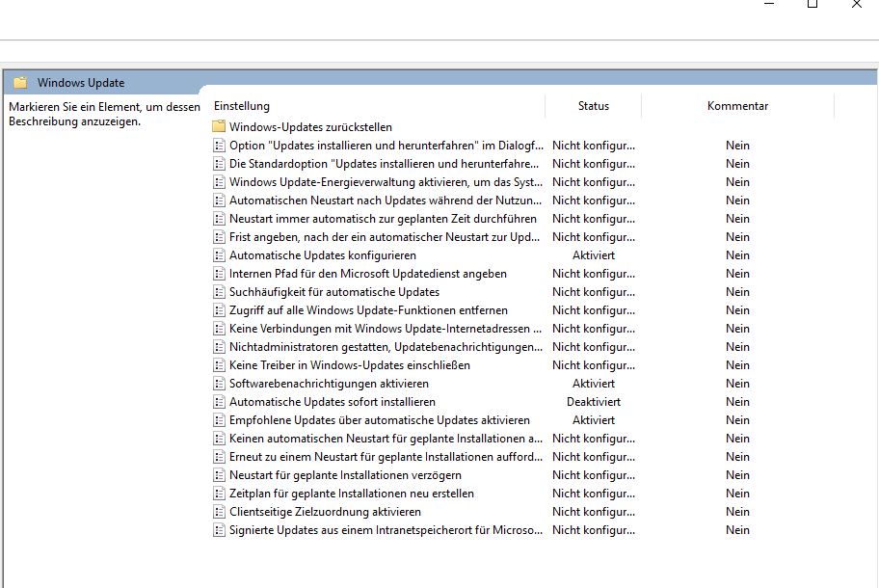The height and width of the screenshot is (588, 879).
Task: Click policy icon for Signierte Updates aus einem Intranetspeicherort
Action: 219,530
